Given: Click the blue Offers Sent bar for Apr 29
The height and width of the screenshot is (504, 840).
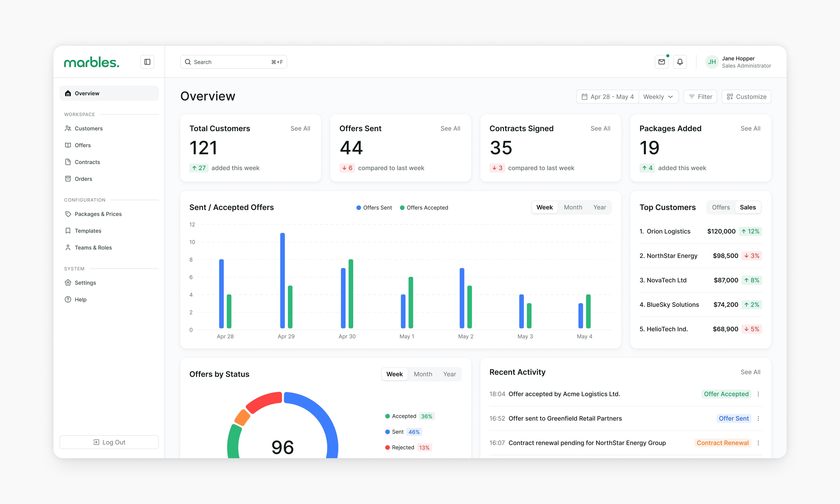Looking at the screenshot, I should click(282, 280).
